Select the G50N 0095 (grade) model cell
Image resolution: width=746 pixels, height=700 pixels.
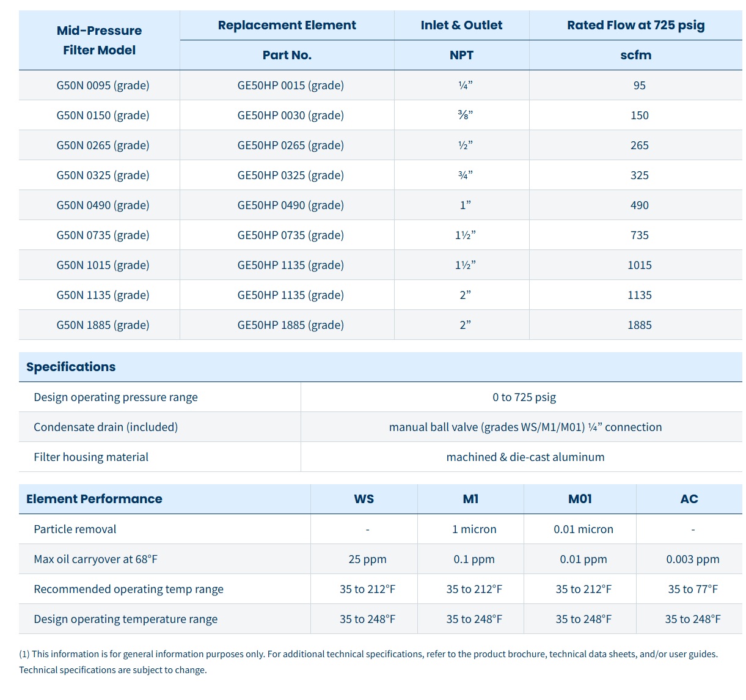point(103,86)
